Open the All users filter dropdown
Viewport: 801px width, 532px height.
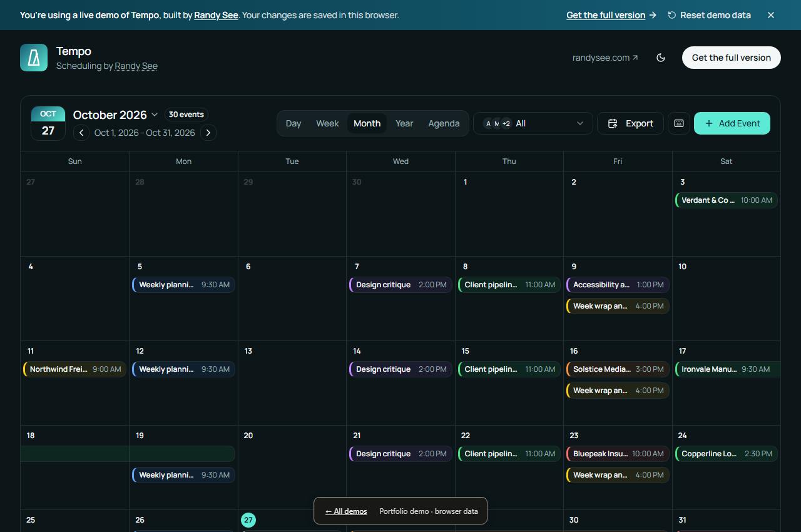point(533,123)
